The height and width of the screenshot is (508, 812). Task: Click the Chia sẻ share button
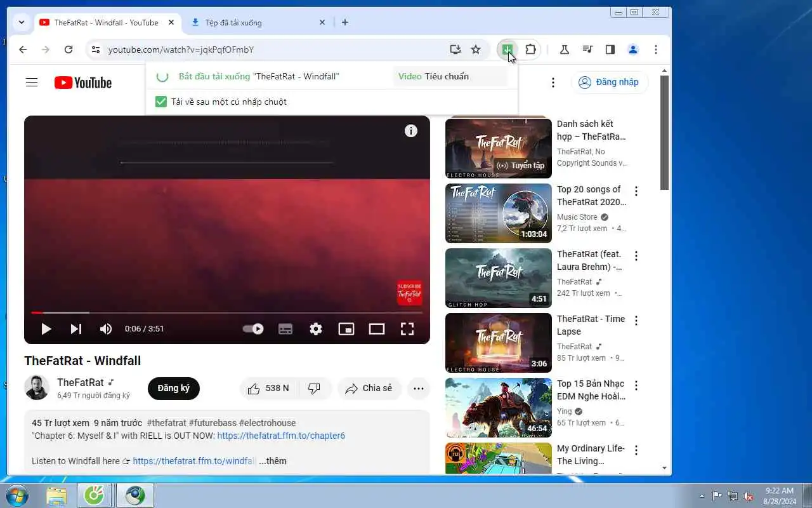pyautogui.click(x=369, y=389)
